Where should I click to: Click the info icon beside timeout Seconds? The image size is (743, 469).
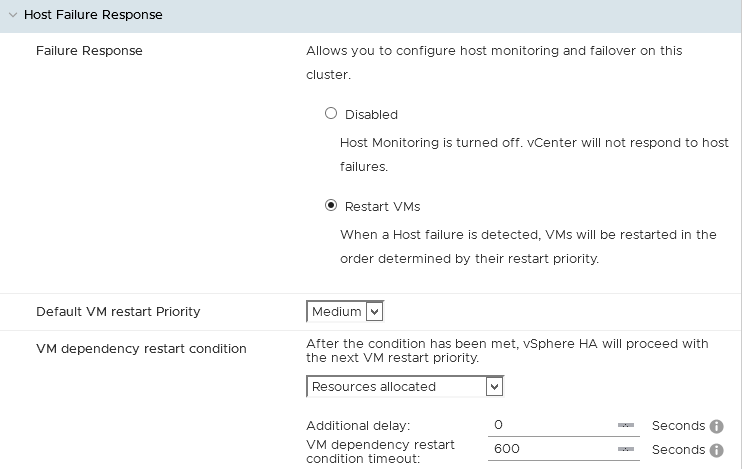pos(717,450)
